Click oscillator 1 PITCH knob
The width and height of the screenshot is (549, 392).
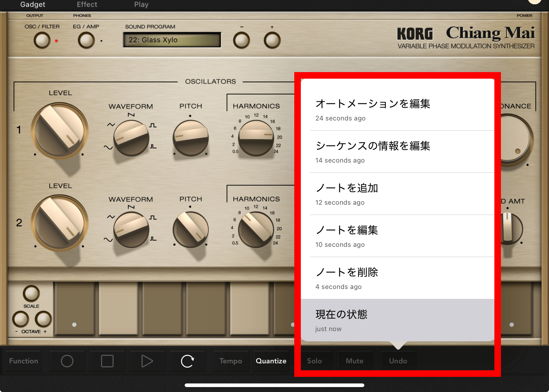(x=191, y=138)
